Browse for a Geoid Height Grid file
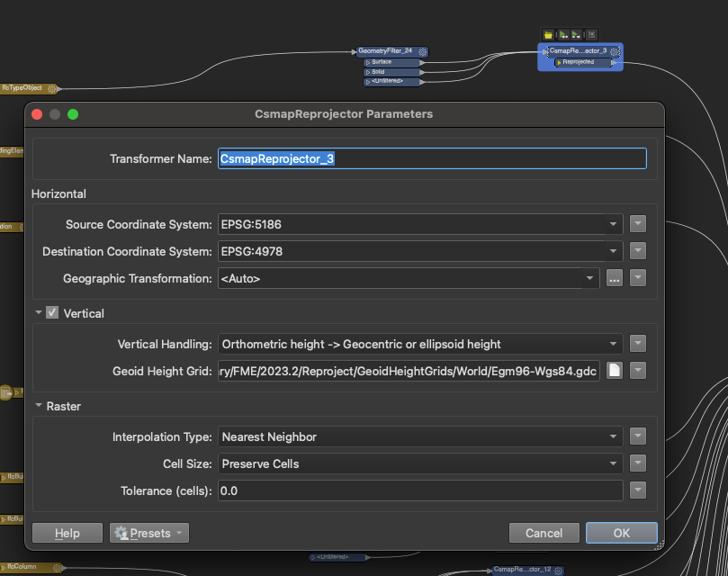This screenshot has width=728, height=576. coord(615,371)
